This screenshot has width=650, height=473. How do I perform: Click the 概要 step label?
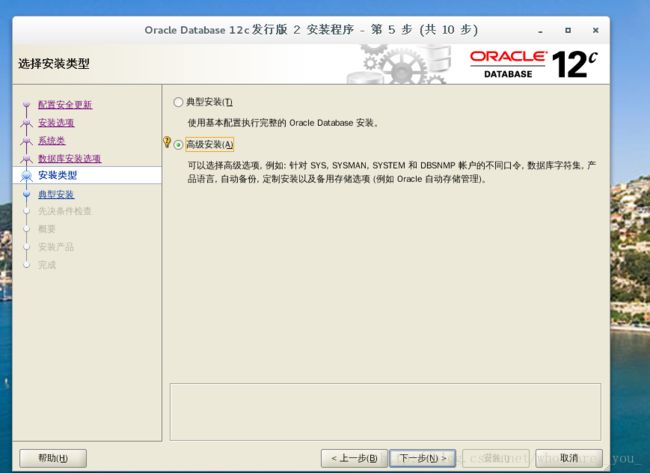point(47,229)
